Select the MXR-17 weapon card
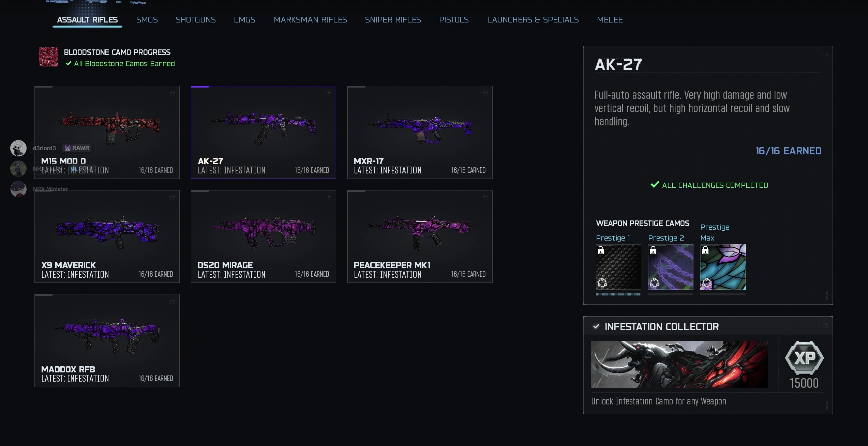The height and width of the screenshot is (446, 868). tap(420, 132)
